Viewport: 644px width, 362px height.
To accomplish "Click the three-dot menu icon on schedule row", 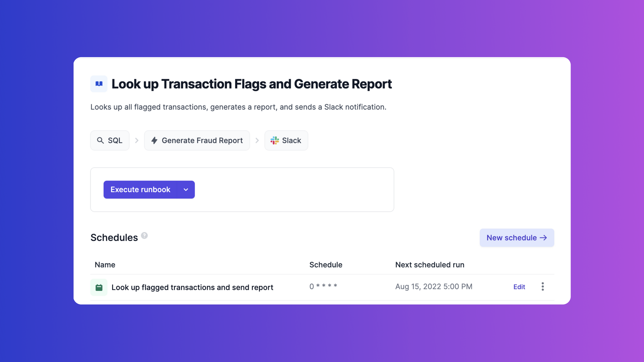I will 543,286.
